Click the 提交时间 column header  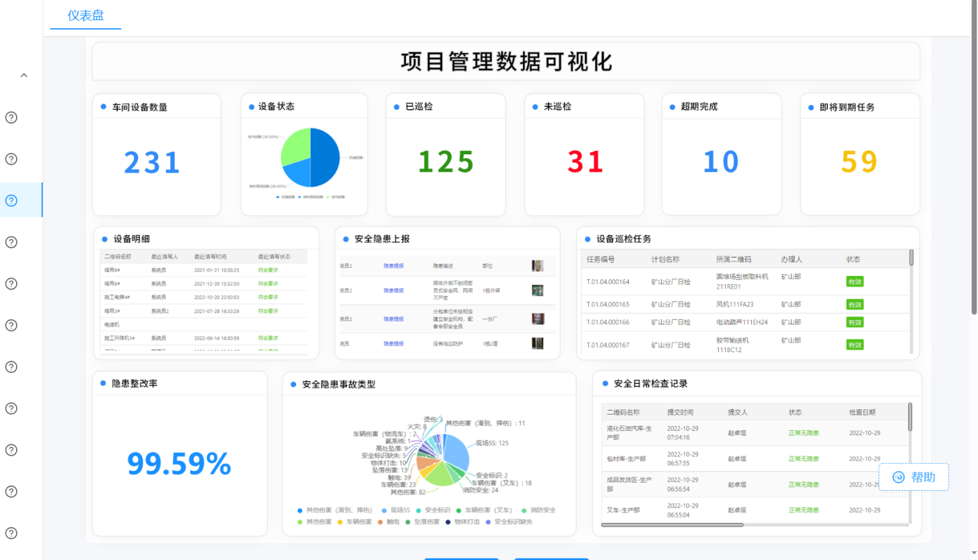tap(680, 412)
